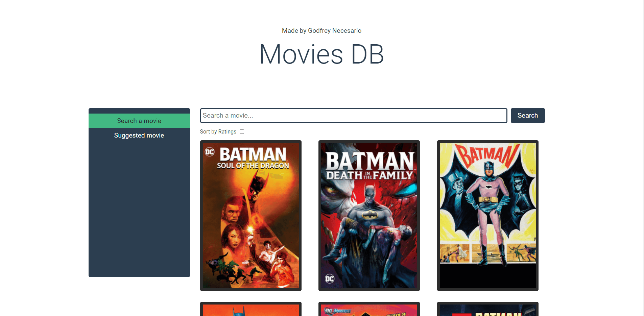
Task: Open the classic 1966 Batman poster
Action: (x=488, y=216)
